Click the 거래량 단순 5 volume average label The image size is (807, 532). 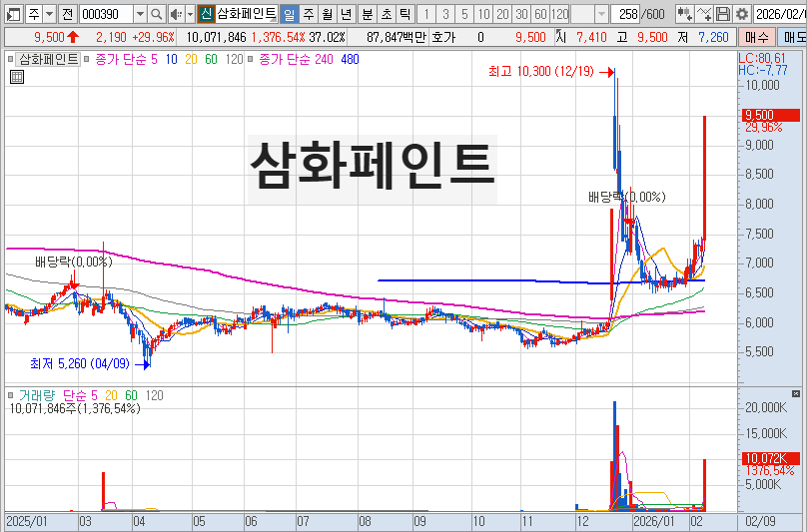(x=80, y=395)
